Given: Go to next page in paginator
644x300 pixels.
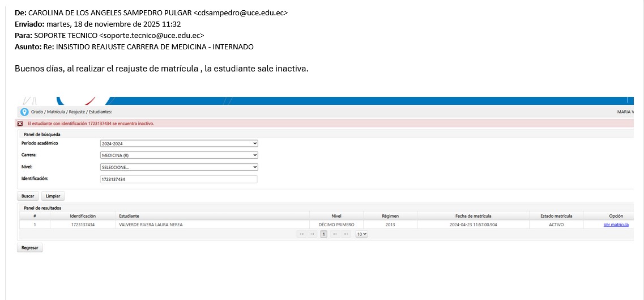Looking at the screenshot, I should pos(335,234).
